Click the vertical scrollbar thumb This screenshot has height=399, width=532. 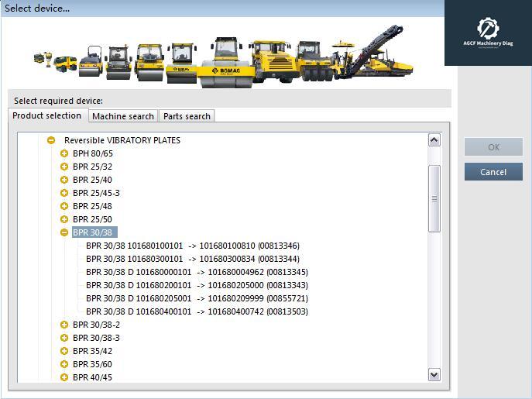pos(434,198)
